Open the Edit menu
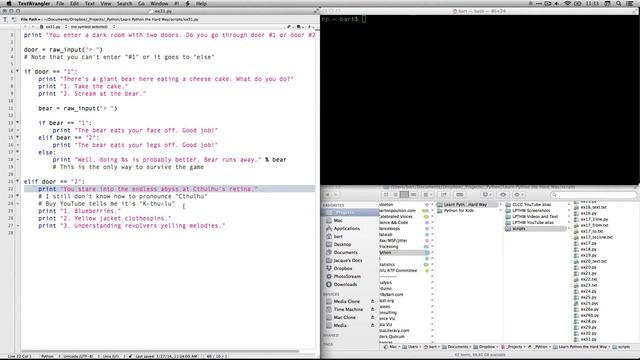 coord(74,3)
